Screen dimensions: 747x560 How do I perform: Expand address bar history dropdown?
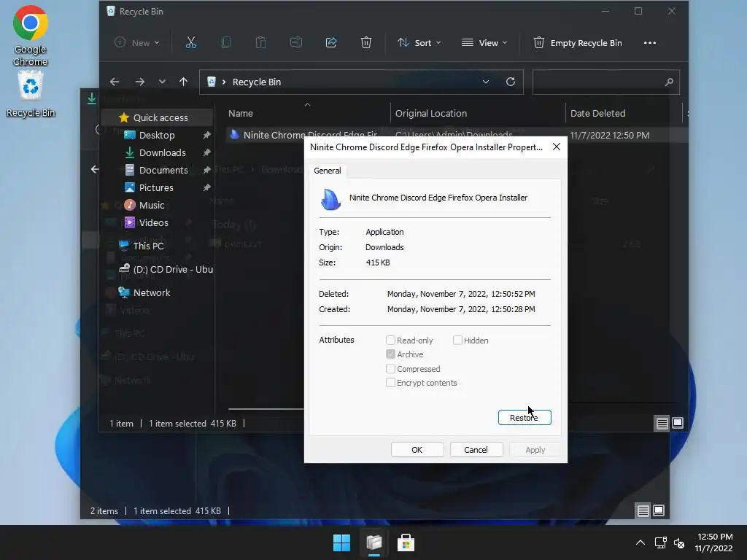[x=485, y=82]
